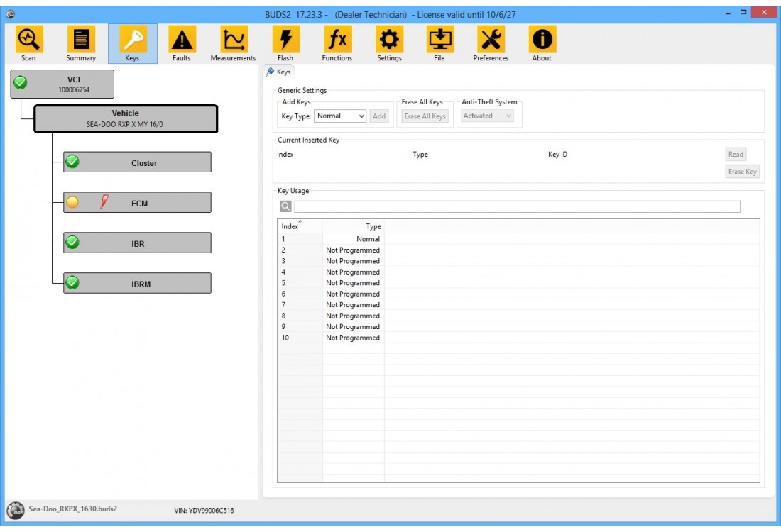Select key row with index 1
This screenshot has width=781, height=532.
tap(331, 239)
